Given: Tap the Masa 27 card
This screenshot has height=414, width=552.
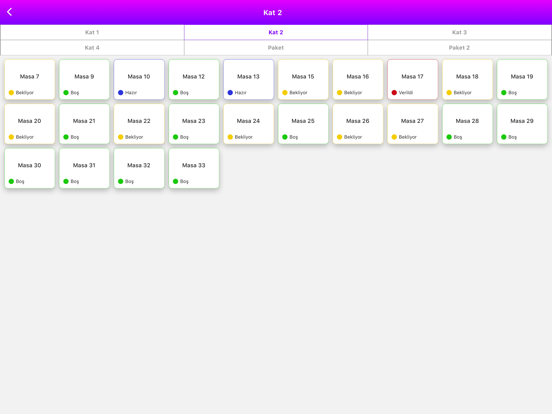Looking at the screenshot, I should coord(413,124).
